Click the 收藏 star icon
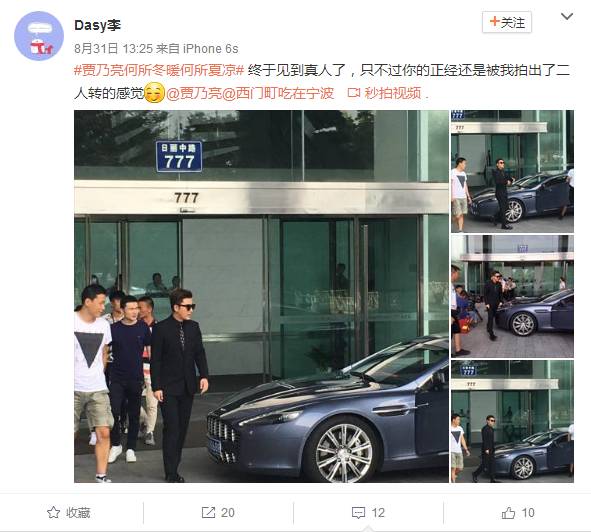Image resolution: width=591 pixels, height=532 pixels. [x=54, y=512]
